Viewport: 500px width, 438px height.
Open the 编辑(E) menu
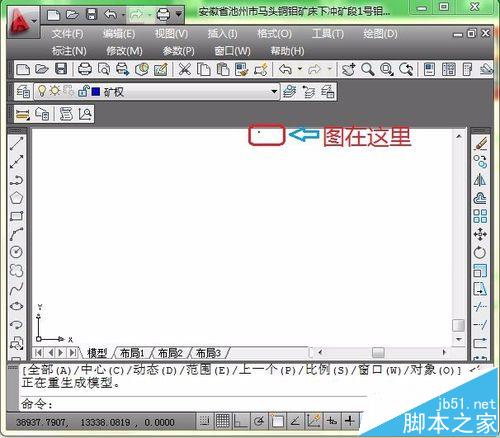119,34
